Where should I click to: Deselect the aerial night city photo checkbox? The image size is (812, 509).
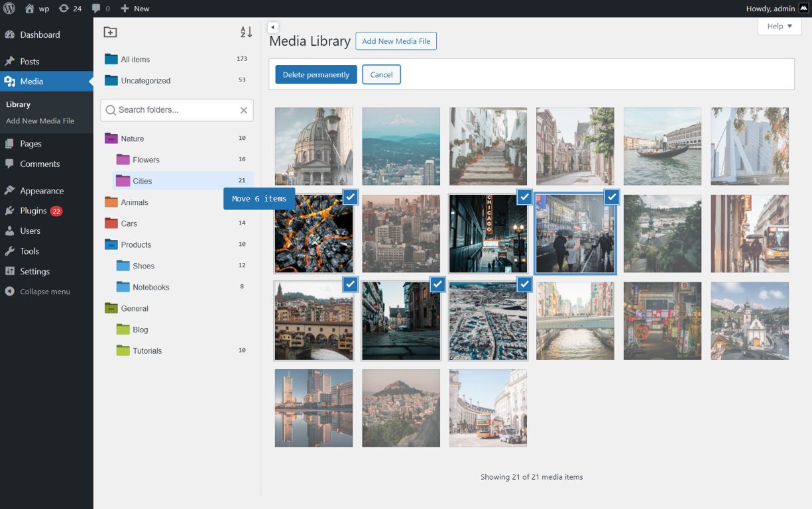(350, 197)
